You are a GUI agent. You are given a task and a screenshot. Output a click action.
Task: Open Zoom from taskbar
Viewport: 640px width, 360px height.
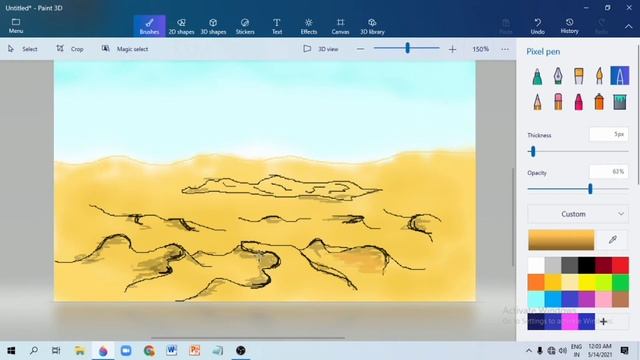[126, 351]
